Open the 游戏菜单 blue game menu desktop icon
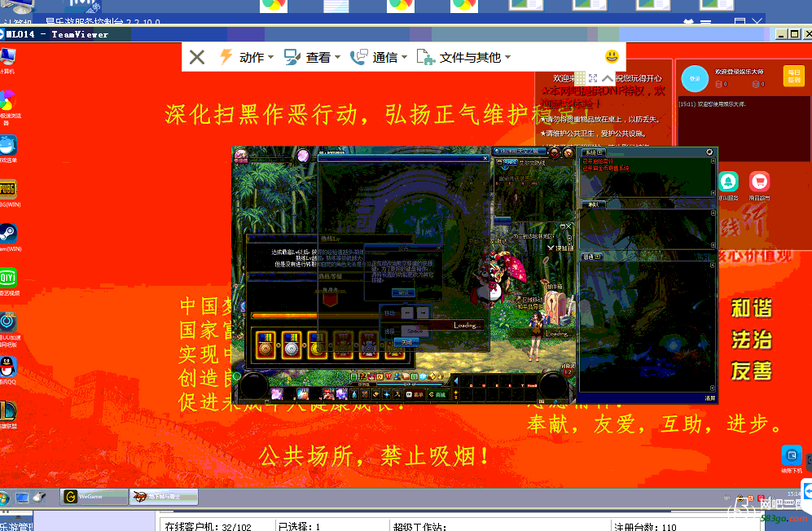Screen dimensions: 812x531 (x=8, y=149)
